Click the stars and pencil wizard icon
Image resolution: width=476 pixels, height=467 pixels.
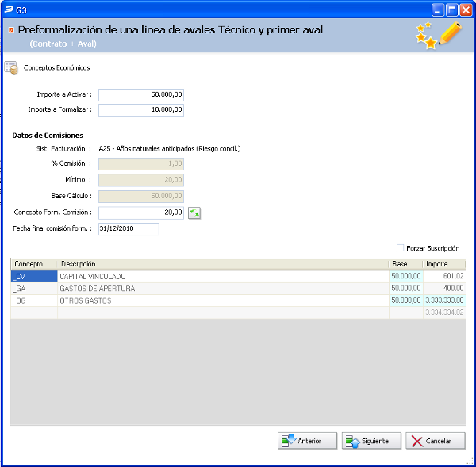[438, 35]
